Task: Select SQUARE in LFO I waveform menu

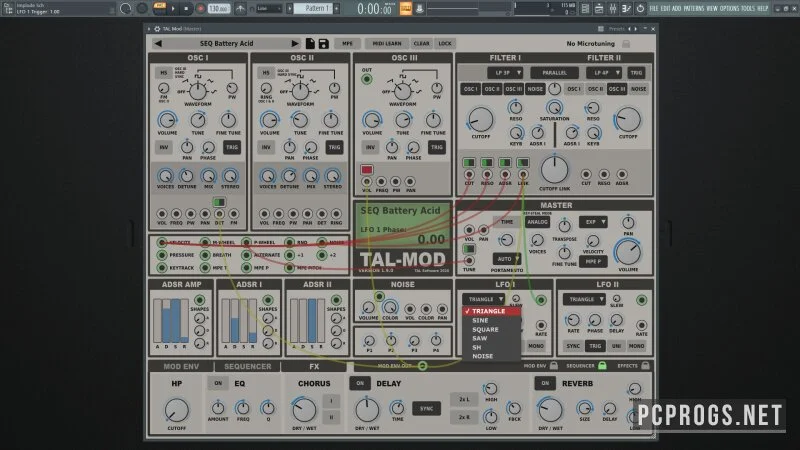Action: (491, 330)
